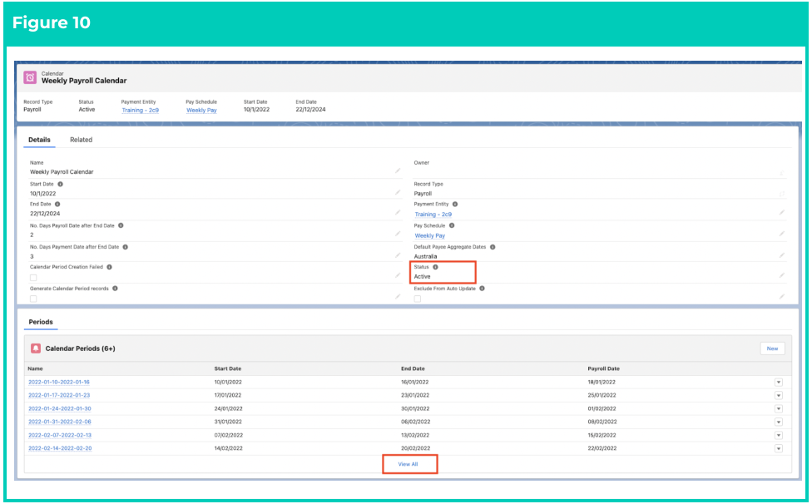
Task: Open period 2022-02-07-2022-02-13 record
Action: click(x=60, y=435)
